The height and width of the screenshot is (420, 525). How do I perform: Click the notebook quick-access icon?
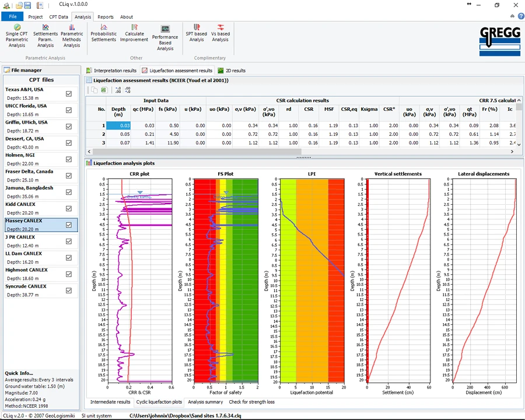(x=40, y=5)
